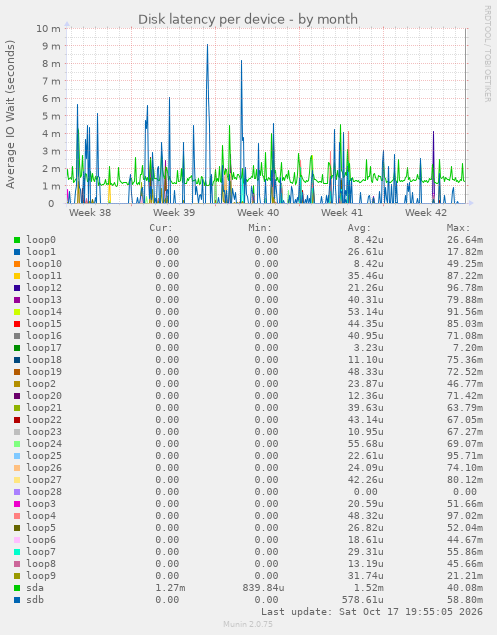Viewport: 497px width, 635px height.
Task: Click the 'Average IO Wait (seconds)' axis label
Action: tap(10, 114)
